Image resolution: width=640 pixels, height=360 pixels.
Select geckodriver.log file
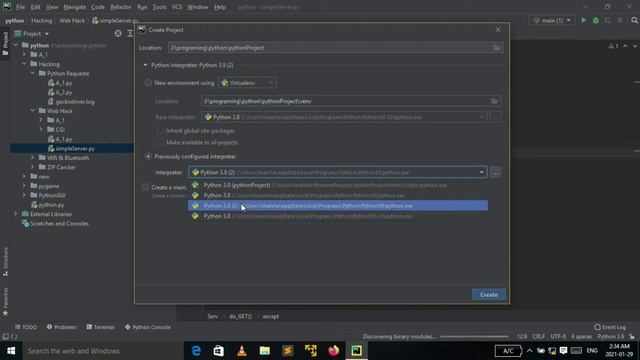click(75, 102)
